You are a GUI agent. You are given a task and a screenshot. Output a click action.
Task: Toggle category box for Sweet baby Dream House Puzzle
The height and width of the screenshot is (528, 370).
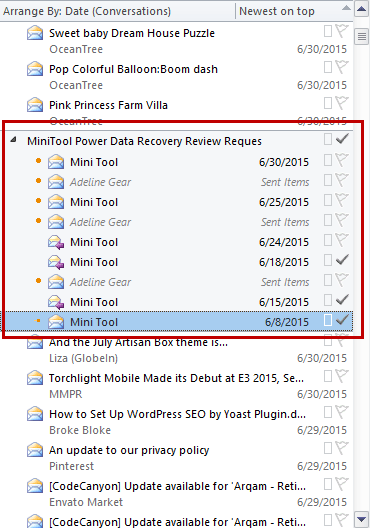[328, 31]
